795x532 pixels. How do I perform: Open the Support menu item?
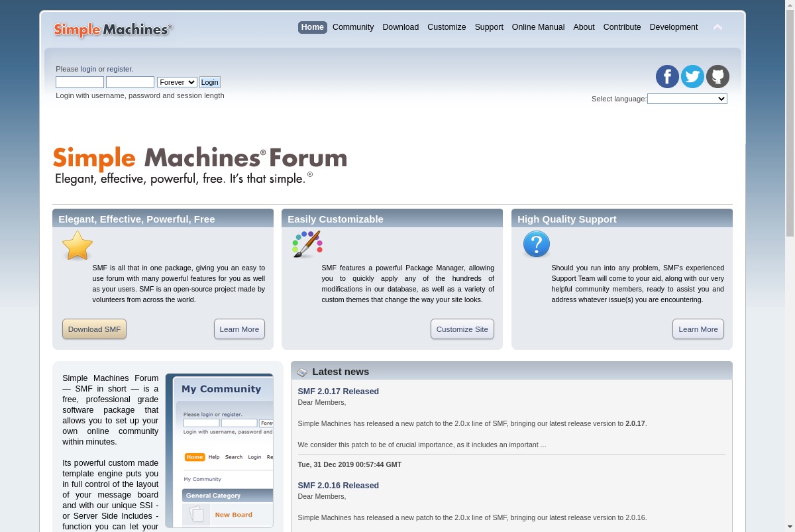(x=489, y=27)
